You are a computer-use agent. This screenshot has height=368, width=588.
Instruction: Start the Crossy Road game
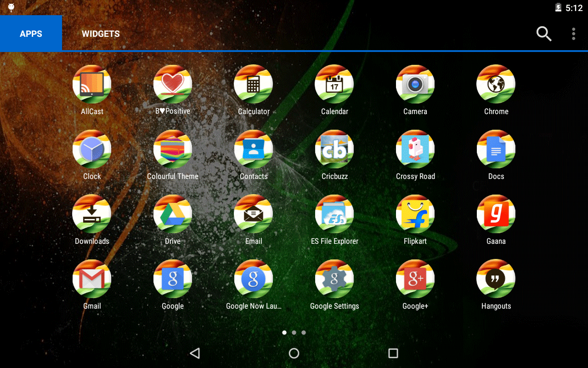[x=415, y=149]
